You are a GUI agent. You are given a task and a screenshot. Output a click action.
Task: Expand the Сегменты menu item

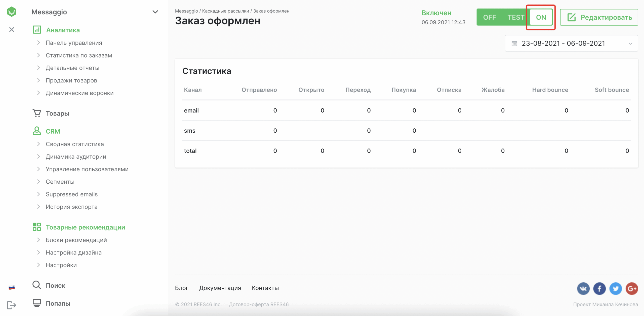coord(60,182)
